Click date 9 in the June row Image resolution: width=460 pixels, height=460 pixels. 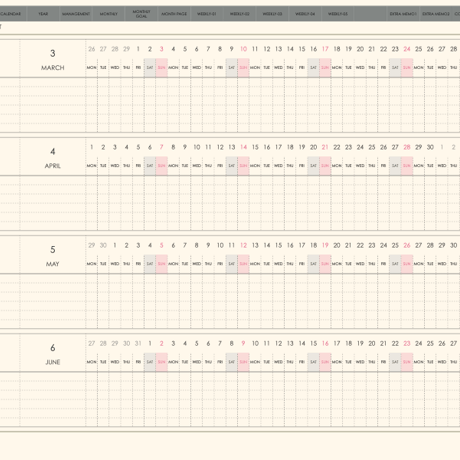(243, 343)
